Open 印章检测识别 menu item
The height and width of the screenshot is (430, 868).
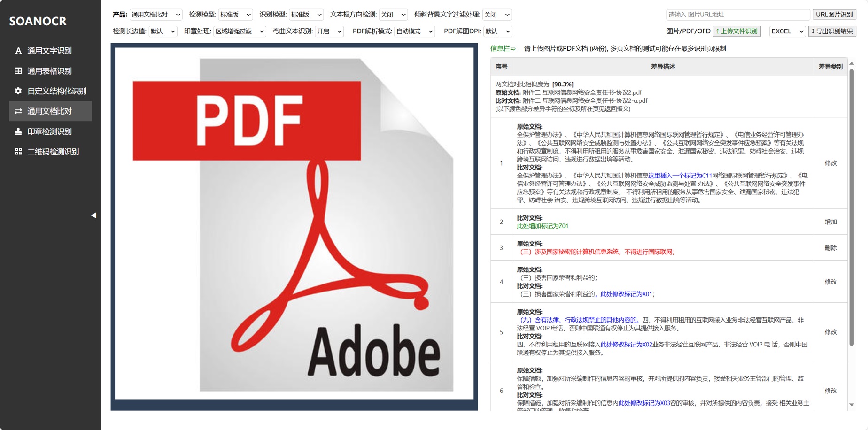point(50,131)
